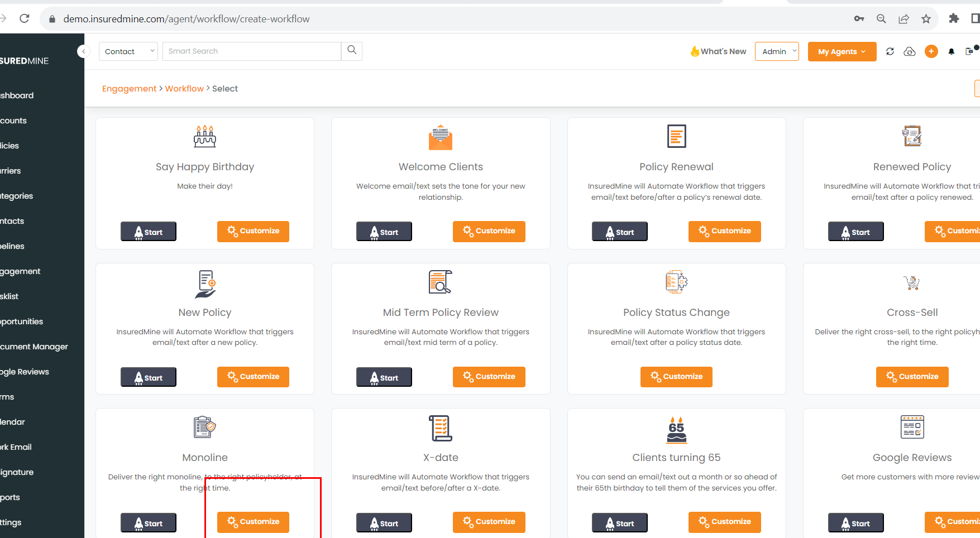This screenshot has width=980, height=538.
Task: Customize the Clients turning 65 workflow
Action: (x=724, y=522)
